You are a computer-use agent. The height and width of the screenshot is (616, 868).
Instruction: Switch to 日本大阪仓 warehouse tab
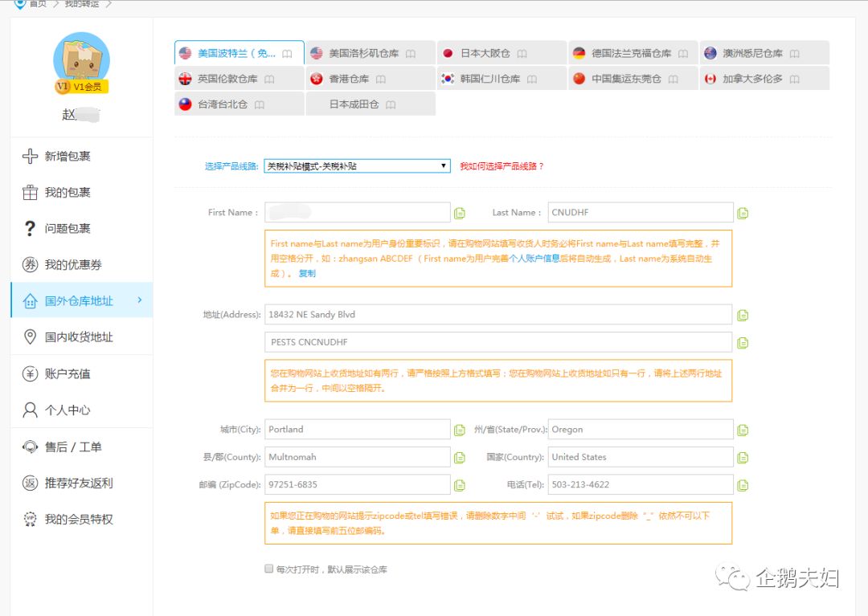(x=485, y=54)
